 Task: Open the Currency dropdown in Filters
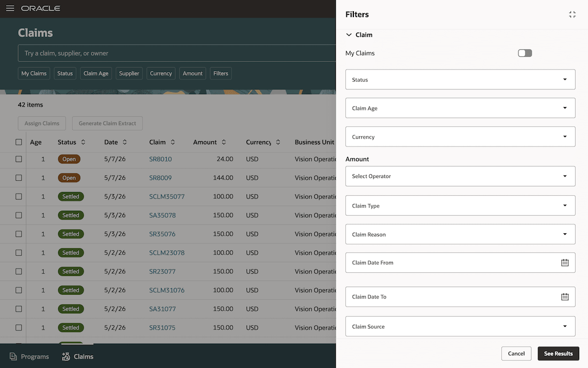click(460, 136)
